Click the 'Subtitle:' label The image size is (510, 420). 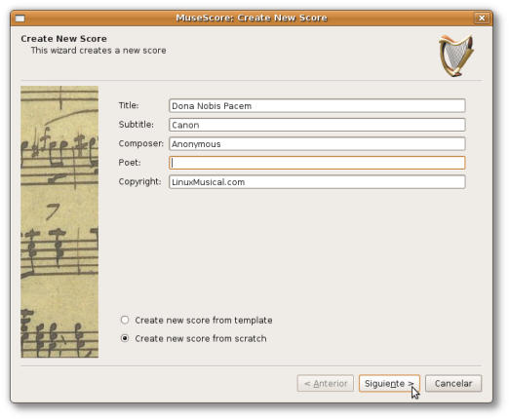(137, 125)
